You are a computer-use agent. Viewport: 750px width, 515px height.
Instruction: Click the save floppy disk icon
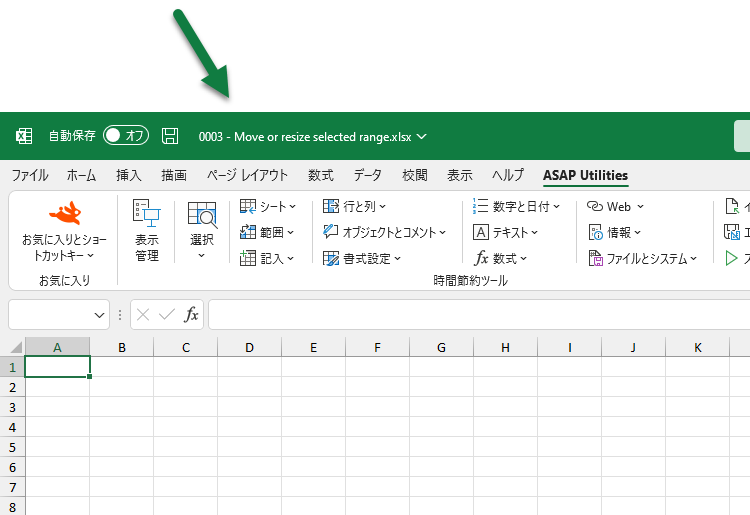click(x=170, y=136)
